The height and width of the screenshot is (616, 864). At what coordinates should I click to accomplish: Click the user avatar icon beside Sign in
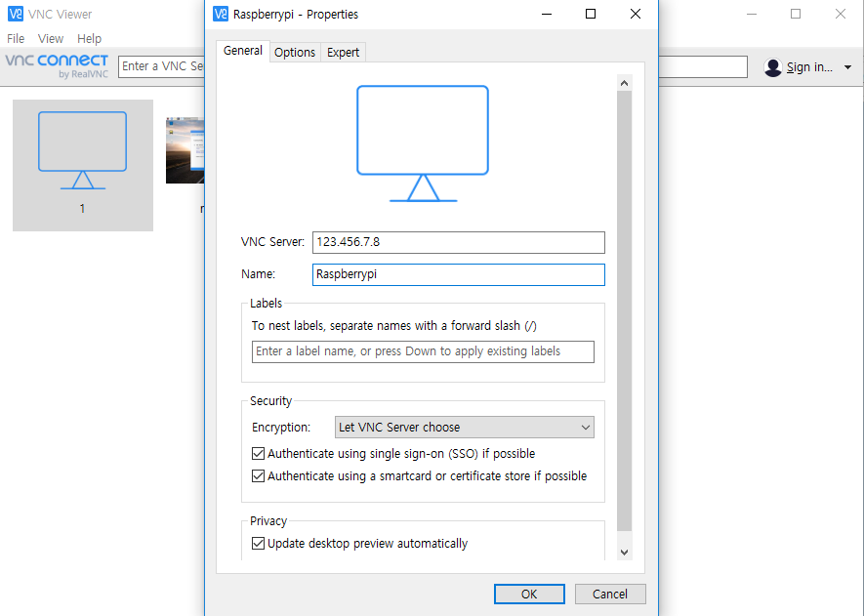click(773, 67)
